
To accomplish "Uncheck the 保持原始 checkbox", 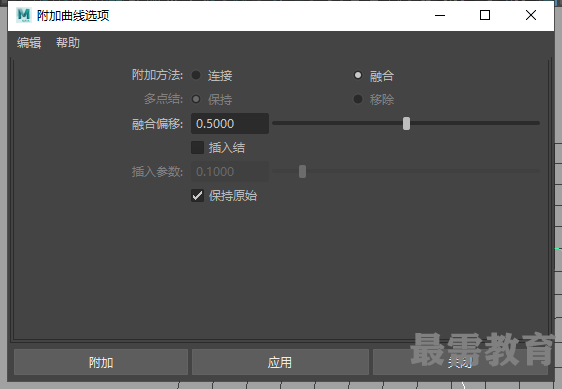I will tap(197, 196).
